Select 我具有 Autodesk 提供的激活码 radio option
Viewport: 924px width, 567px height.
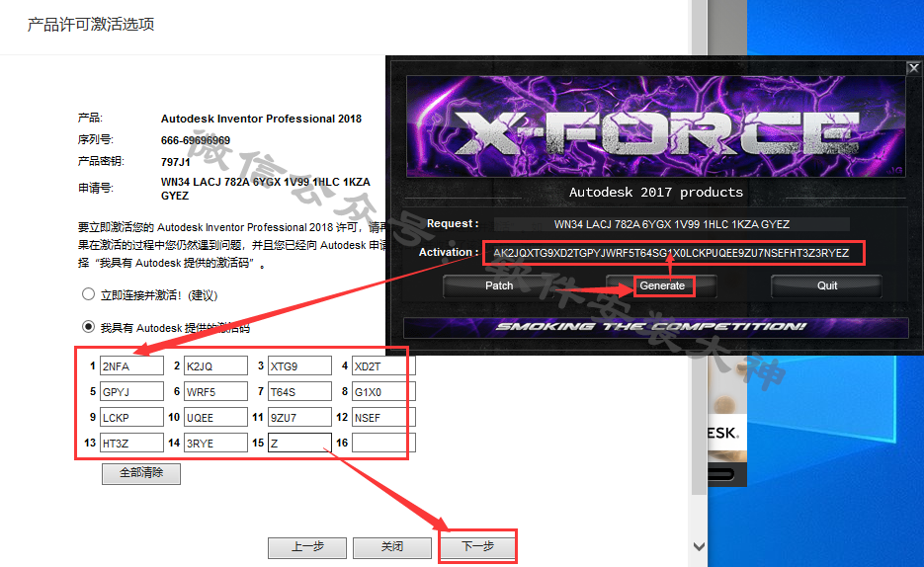[x=88, y=326]
